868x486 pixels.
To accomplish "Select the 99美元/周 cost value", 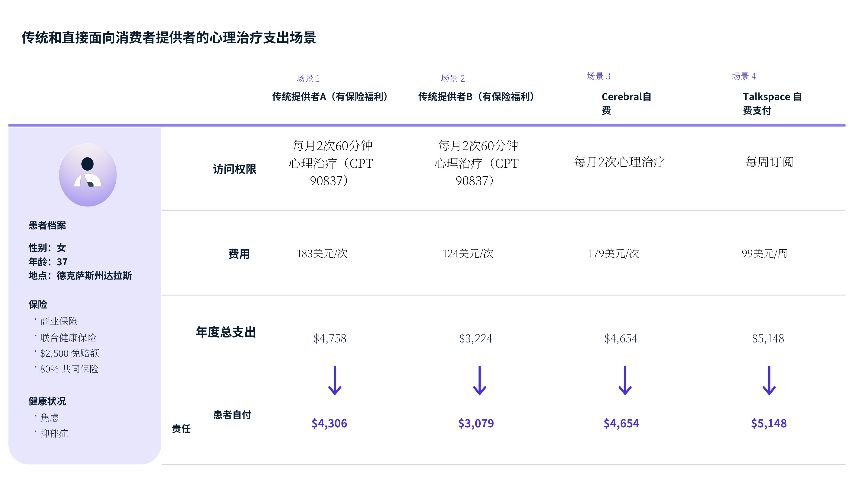I will (764, 254).
